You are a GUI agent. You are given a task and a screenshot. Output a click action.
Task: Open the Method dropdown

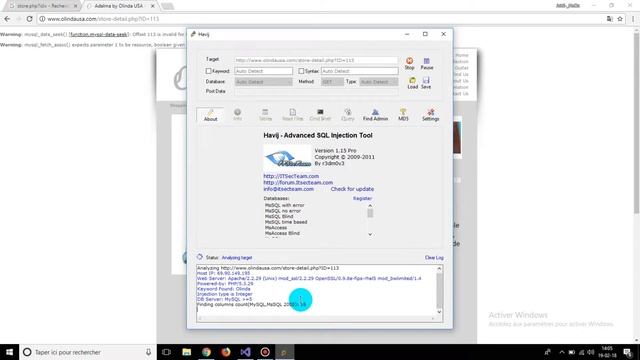pos(332,82)
